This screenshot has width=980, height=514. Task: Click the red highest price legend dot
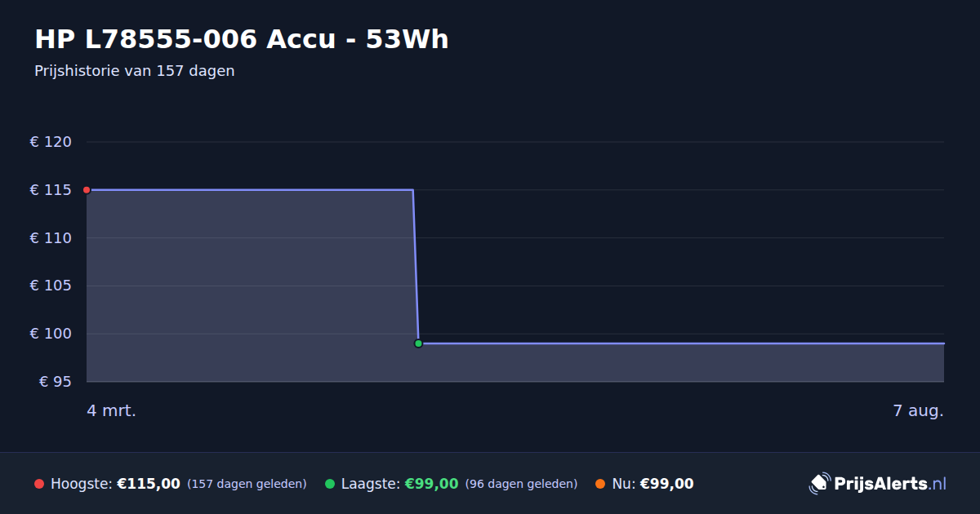click(x=39, y=484)
